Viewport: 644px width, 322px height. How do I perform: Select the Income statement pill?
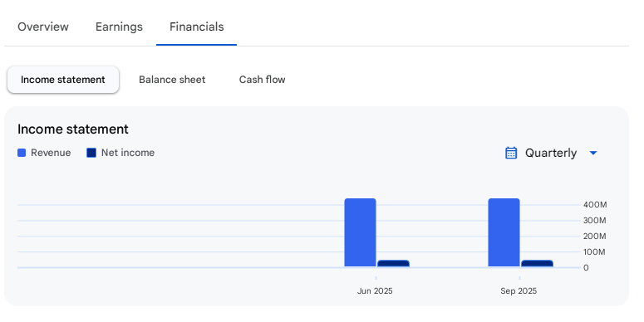click(63, 80)
